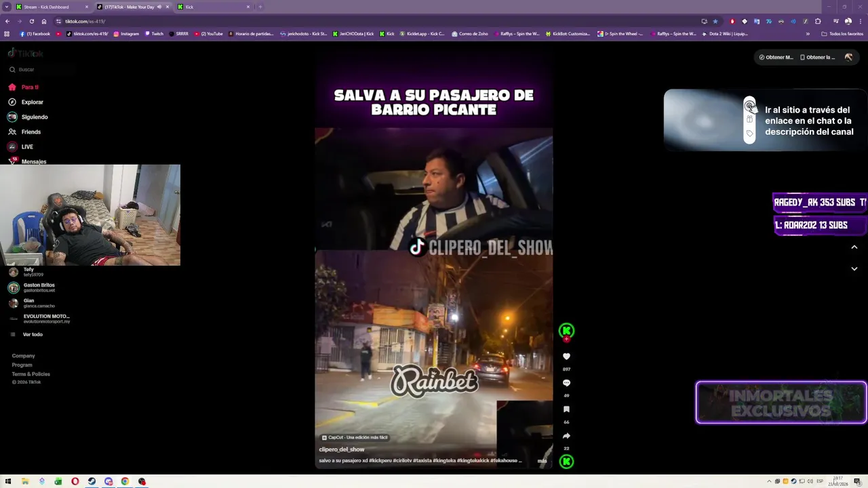Open Opera from the taskbar
868x488 pixels.
coord(75,482)
